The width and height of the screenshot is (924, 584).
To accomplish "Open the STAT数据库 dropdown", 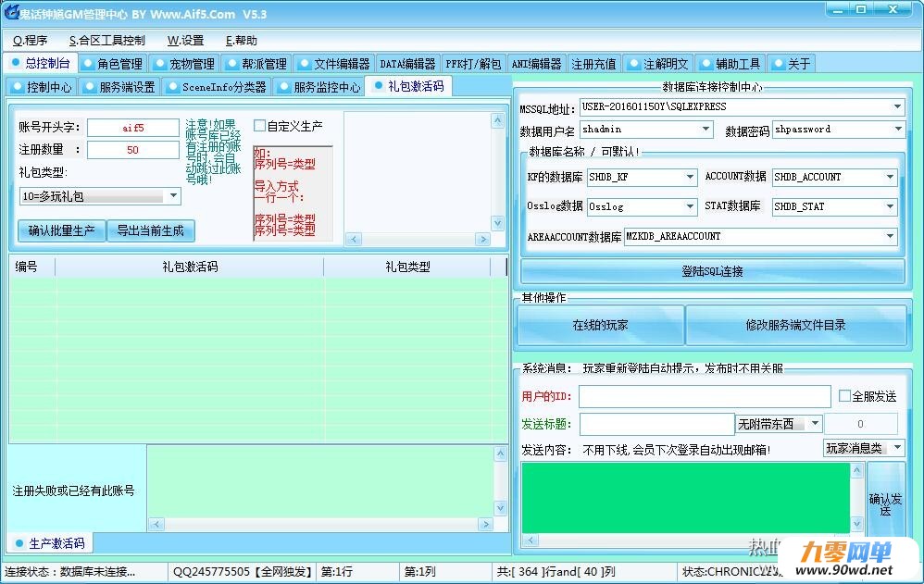I will pyautogui.click(x=890, y=206).
